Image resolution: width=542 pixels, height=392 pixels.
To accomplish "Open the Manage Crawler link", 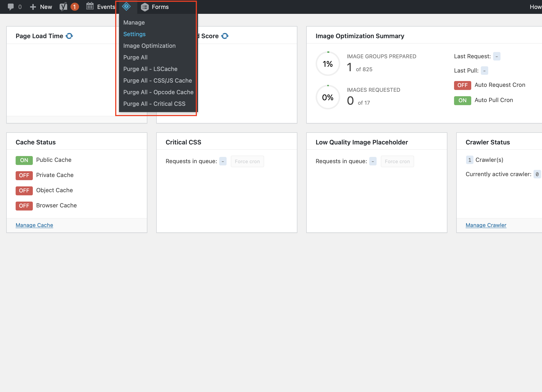I will click(486, 225).
